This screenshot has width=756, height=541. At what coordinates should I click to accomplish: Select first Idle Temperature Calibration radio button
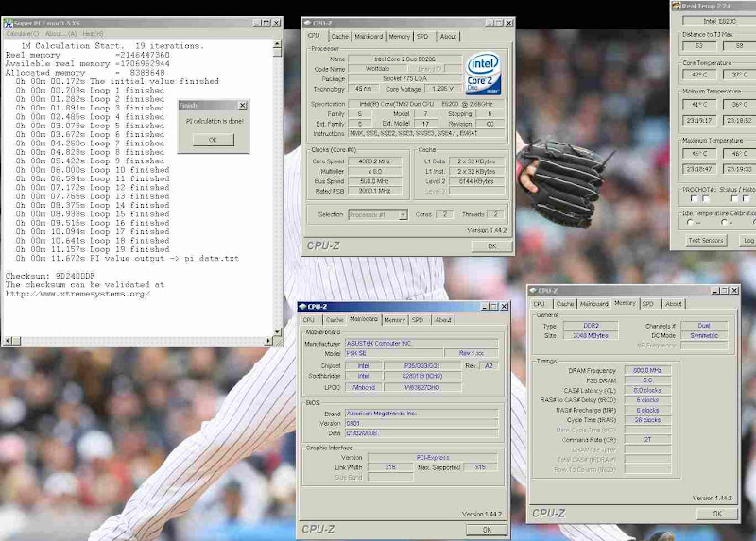pyautogui.click(x=690, y=223)
